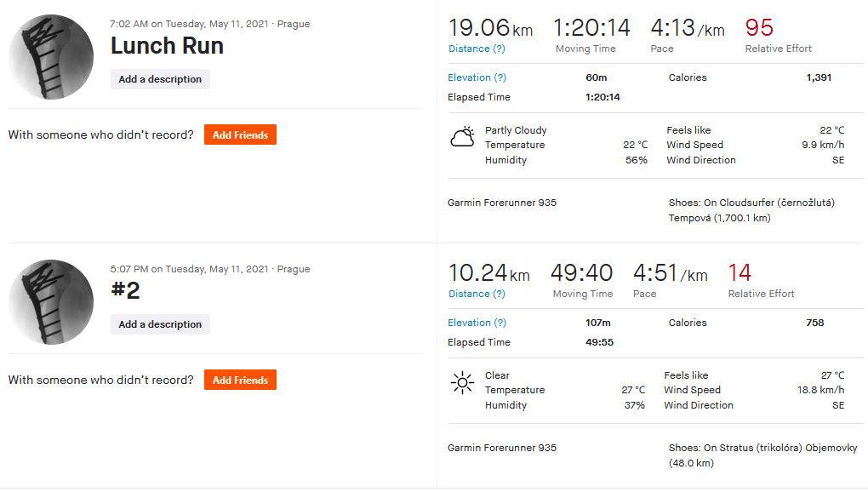Click Relative Effort score 95
Screen dimensions: 868x492
pyautogui.click(x=759, y=28)
